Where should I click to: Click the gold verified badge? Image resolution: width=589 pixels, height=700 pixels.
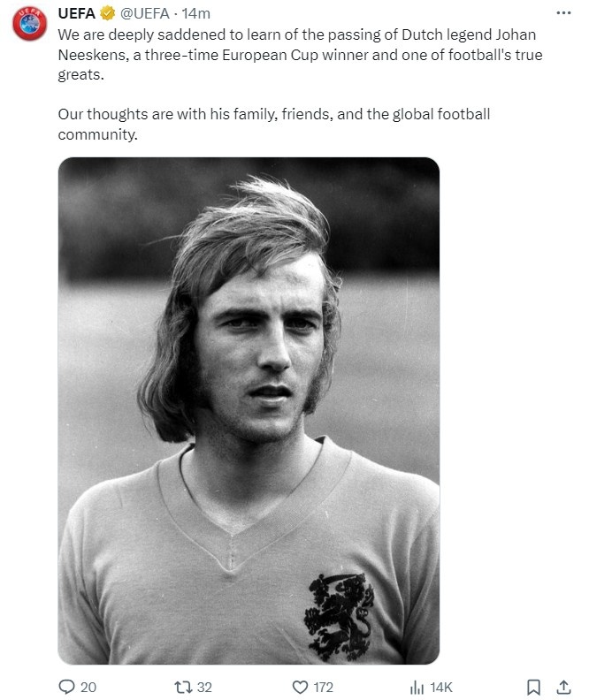107,13
